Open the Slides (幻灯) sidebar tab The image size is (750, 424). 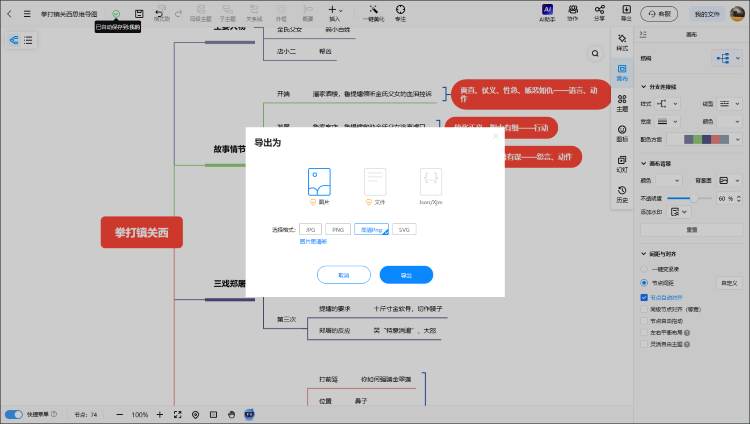[x=622, y=164]
